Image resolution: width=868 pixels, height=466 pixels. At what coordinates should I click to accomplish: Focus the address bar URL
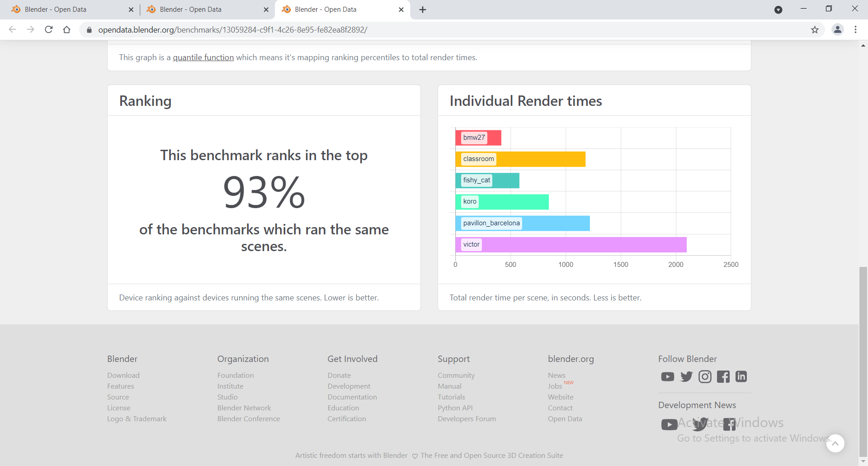click(x=233, y=30)
